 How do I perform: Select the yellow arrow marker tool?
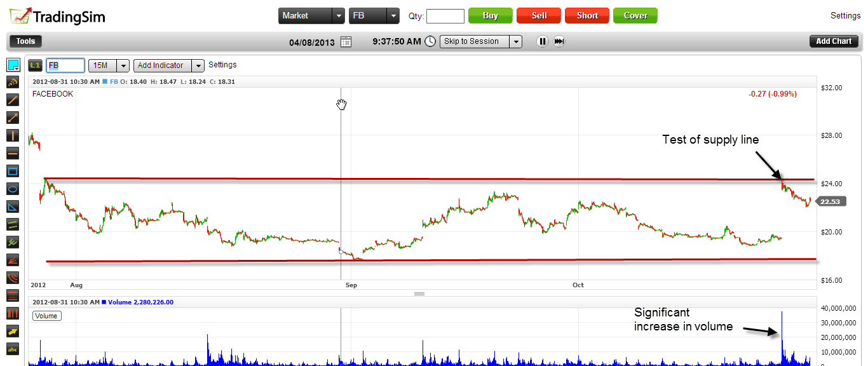[13, 331]
